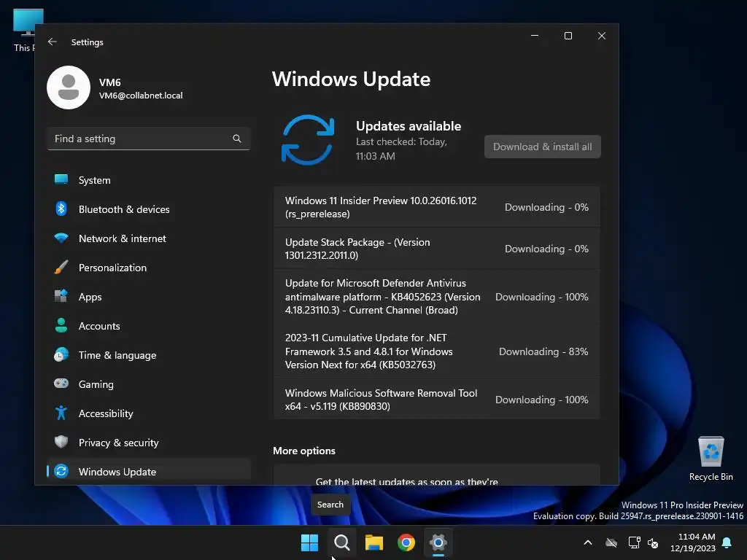Image resolution: width=747 pixels, height=560 pixels.
Task: Go back using the Settings back arrow
Action: (x=53, y=42)
